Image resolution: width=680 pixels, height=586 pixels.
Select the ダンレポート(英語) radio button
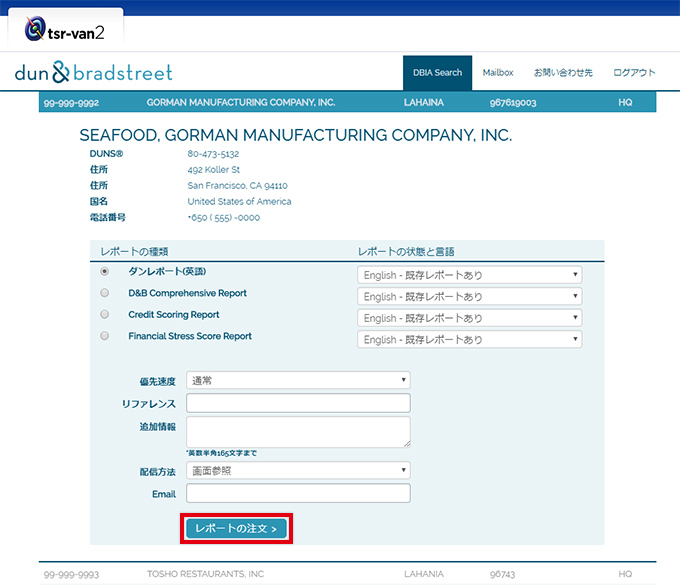pyautogui.click(x=105, y=272)
